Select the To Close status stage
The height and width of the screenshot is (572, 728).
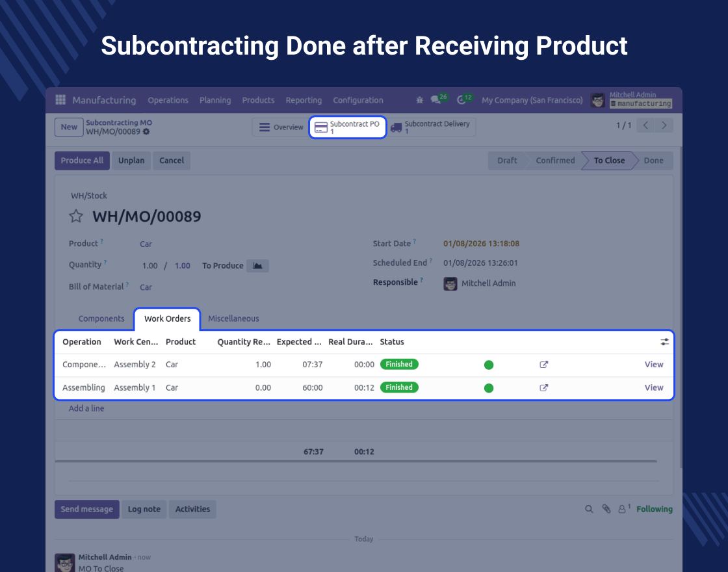pos(609,161)
